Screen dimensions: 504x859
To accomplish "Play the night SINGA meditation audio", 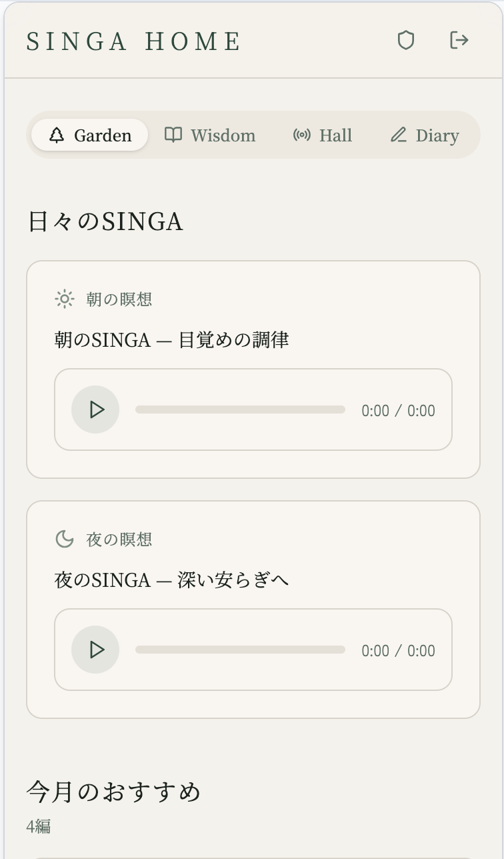I will pyautogui.click(x=95, y=650).
